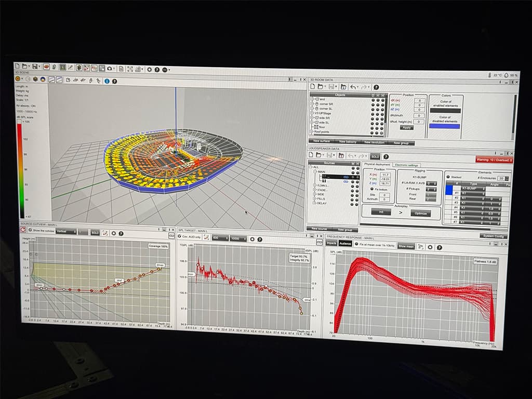Viewport: 532px width, 399px height.
Task: Click the New file icon in the 3D Room Data toolbar
Action: coord(313,87)
